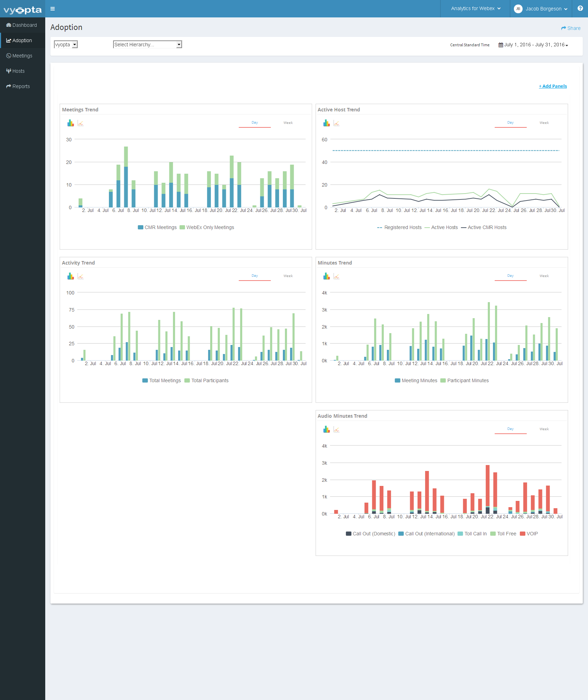This screenshot has width=588, height=700.
Task: Open the July 2016 date range picker
Action: pos(533,45)
